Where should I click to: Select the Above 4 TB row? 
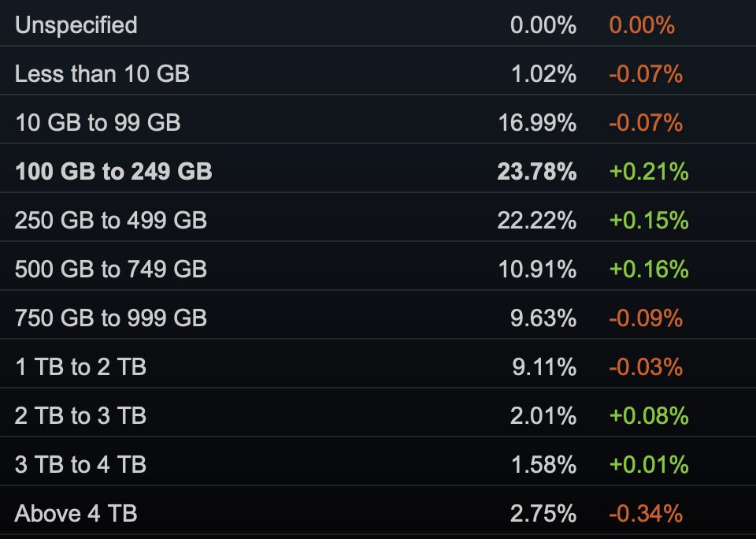[x=378, y=511]
